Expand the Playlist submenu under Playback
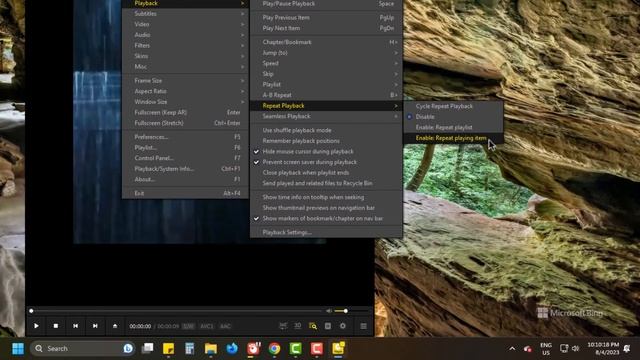Viewport: 640px width, 360px height. [x=326, y=84]
